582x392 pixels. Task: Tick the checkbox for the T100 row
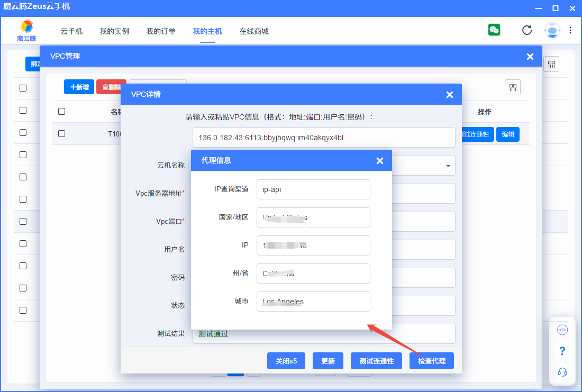(61, 134)
